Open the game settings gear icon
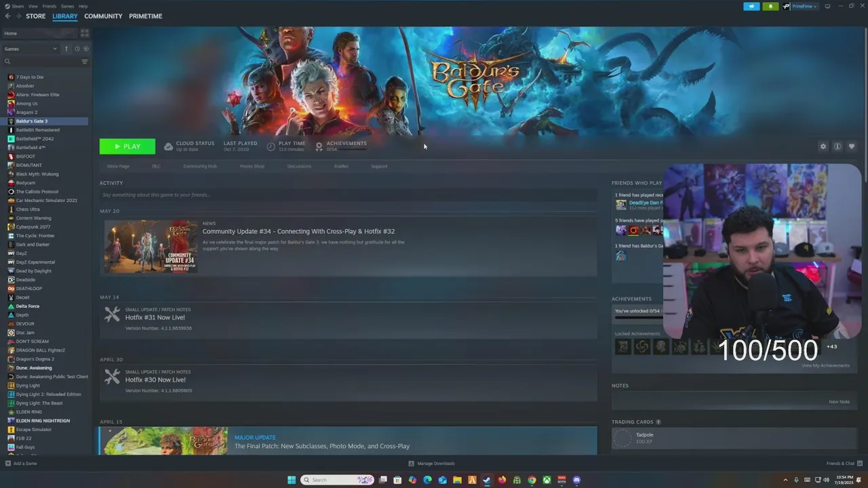The image size is (868, 488). [823, 146]
